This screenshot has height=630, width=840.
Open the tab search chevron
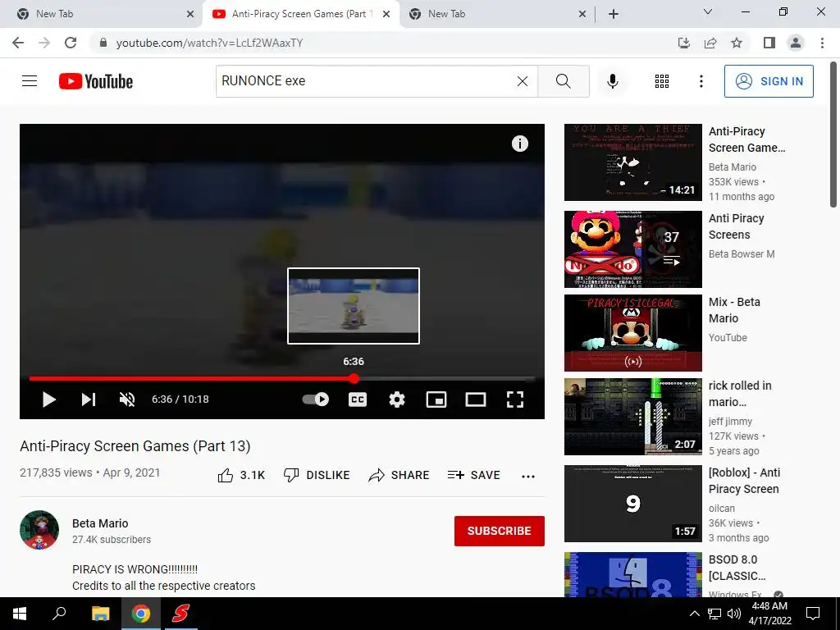pyautogui.click(x=708, y=11)
